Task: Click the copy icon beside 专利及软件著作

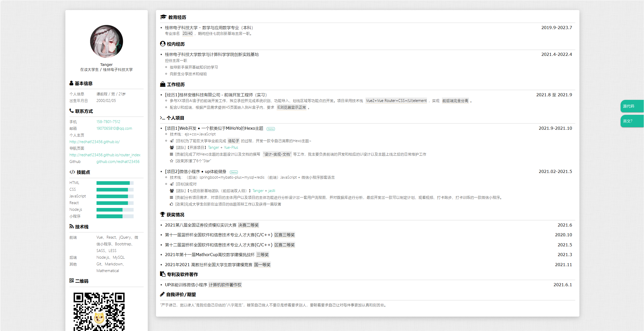Action: [x=163, y=274]
